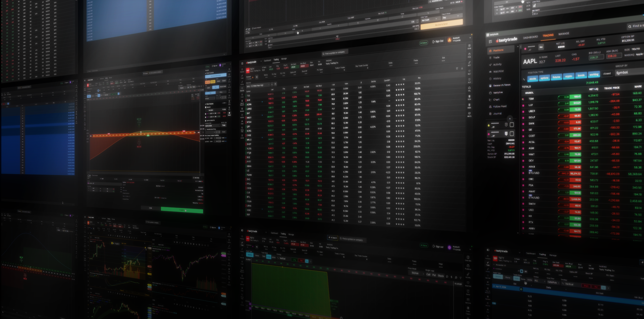The width and height of the screenshot is (644, 319).
Task: Check the box on the yellow-dot account row
Action: [512, 125]
